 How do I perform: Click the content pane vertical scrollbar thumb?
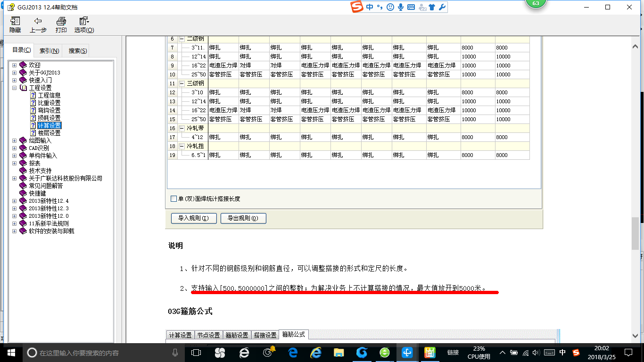(x=635, y=233)
